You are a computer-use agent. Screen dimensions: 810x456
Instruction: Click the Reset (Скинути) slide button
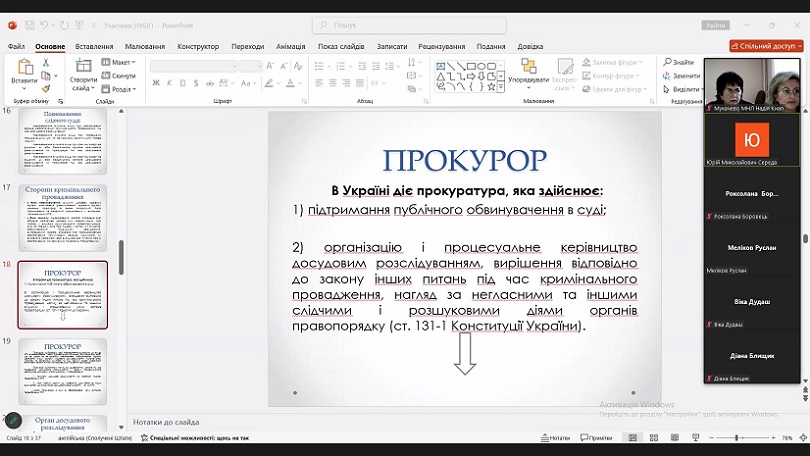point(119,75)
